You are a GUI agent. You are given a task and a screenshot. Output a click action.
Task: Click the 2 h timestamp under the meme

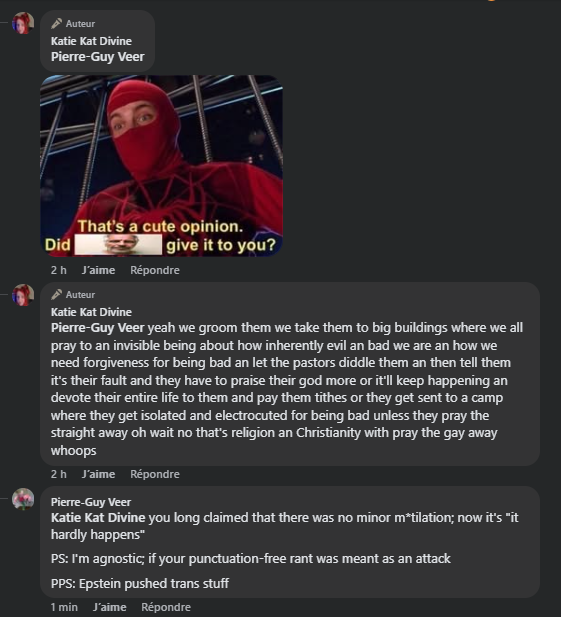[59, 270]
